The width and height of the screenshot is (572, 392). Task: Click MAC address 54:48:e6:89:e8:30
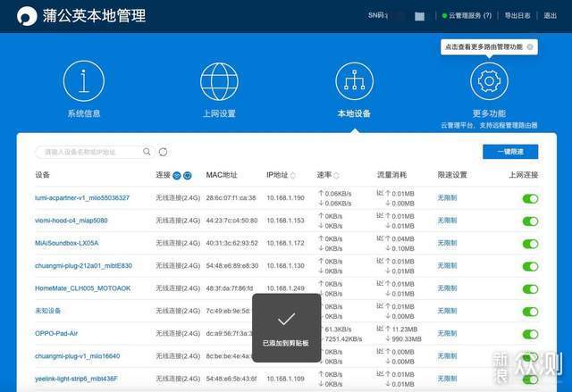coord(232,265)
